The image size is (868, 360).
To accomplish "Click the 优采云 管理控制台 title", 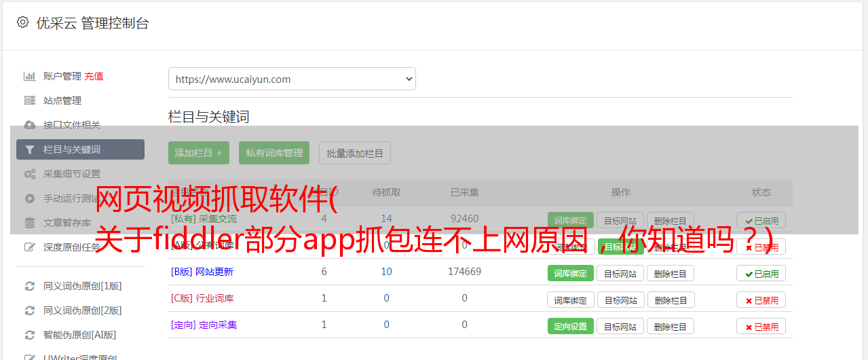I will [x=92, y=23].
